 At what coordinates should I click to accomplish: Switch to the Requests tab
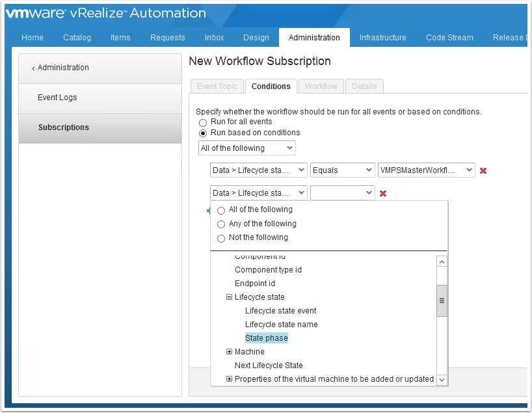(x=168, y=37)
